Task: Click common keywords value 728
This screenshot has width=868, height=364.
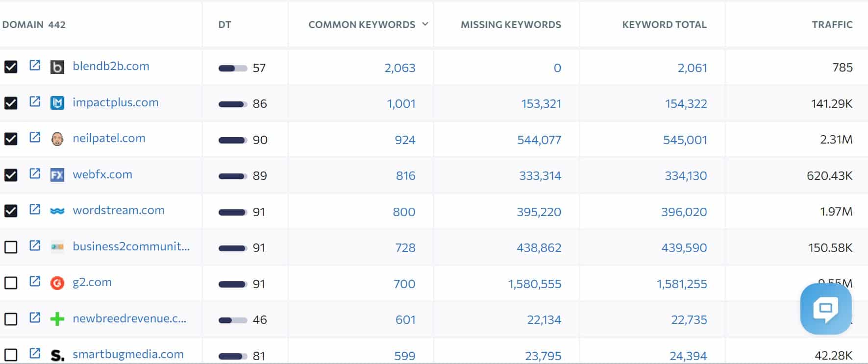Action: 405,248
